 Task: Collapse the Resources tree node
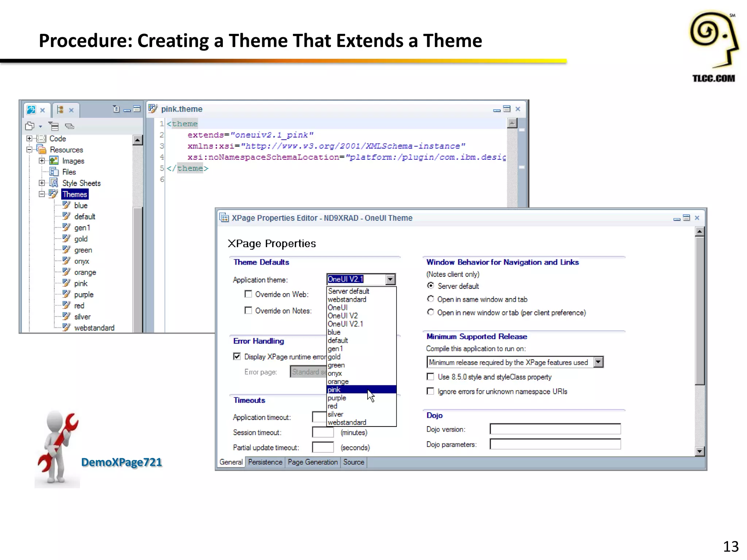click(x=29, y=149)
